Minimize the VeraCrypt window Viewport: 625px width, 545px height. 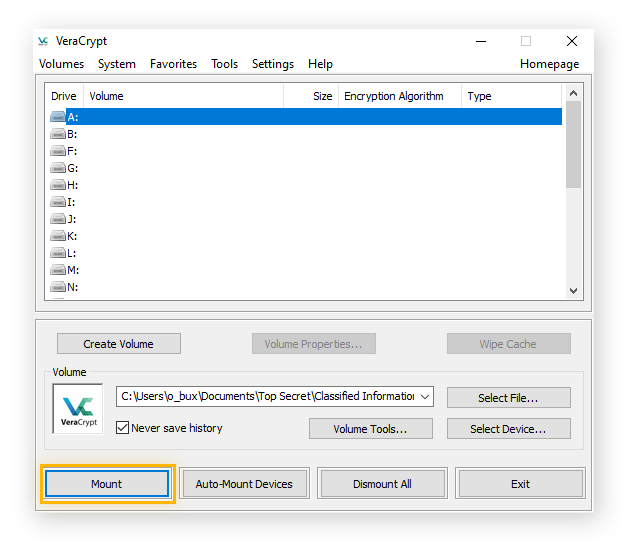point(481,41)
